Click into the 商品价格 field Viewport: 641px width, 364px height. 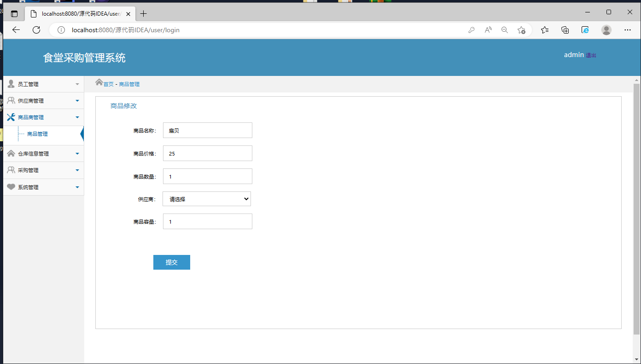208,153
